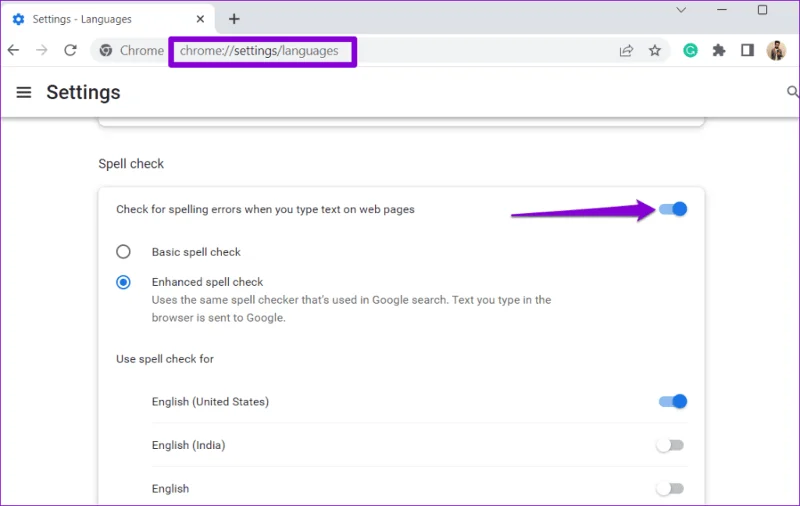Image resolution: width=800 pixels, height=506 pixels.
Task: Turn off English (United States) spell check
Action: [672, 401]
